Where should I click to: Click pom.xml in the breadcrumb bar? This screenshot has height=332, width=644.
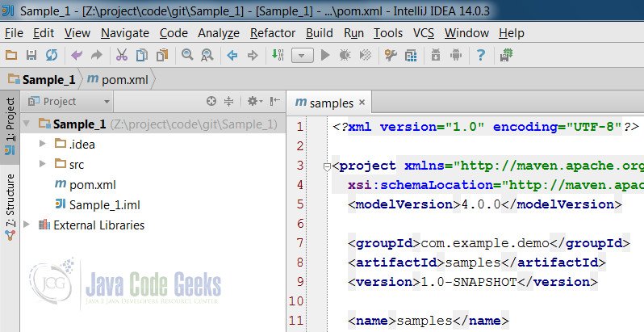[119, 79]
